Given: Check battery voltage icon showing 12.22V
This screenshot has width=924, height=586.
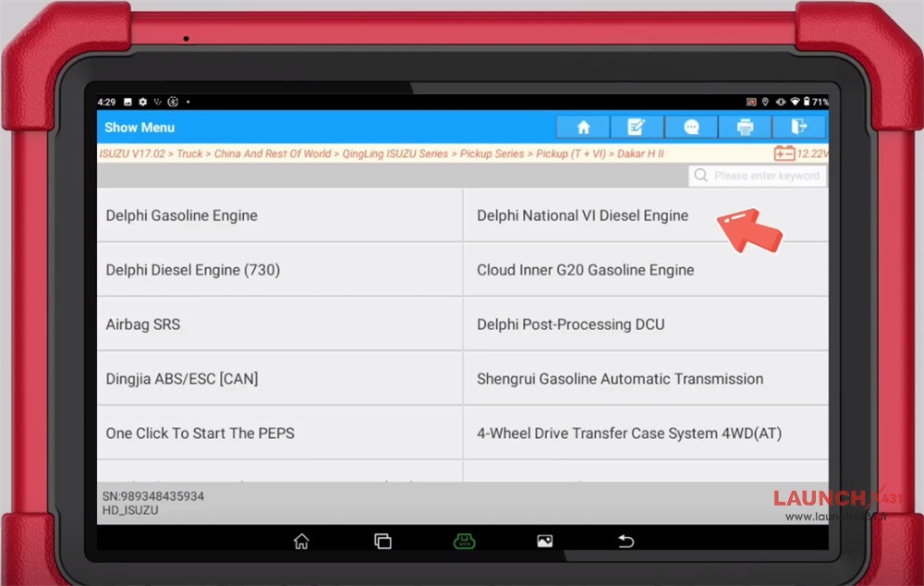Looking at the screenshot, I should (x=784, y=153).
